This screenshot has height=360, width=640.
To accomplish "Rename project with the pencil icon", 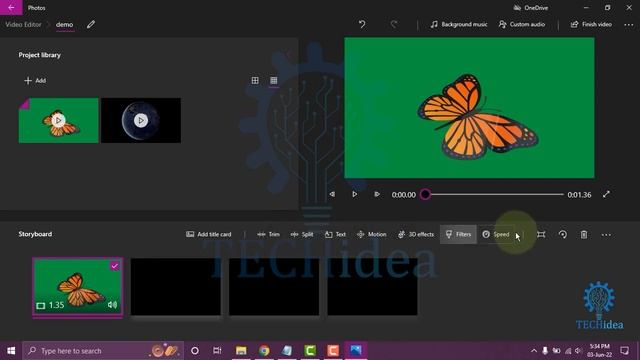I will click(x=91, y=24).
